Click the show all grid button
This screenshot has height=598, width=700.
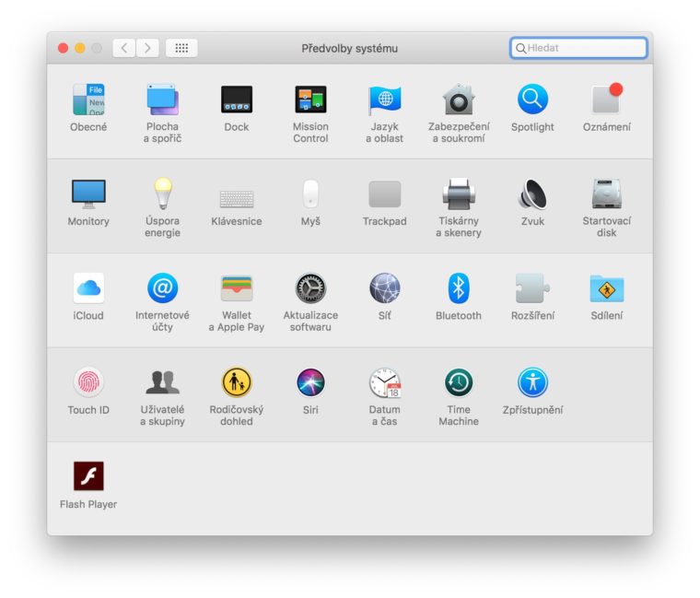pos(181,48)
